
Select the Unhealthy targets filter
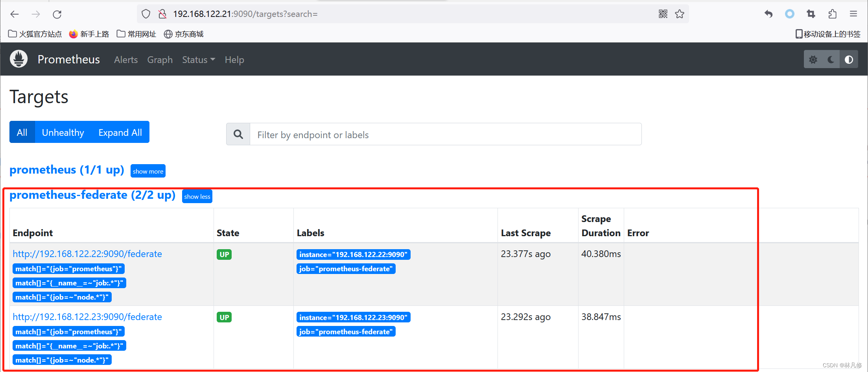63,132
